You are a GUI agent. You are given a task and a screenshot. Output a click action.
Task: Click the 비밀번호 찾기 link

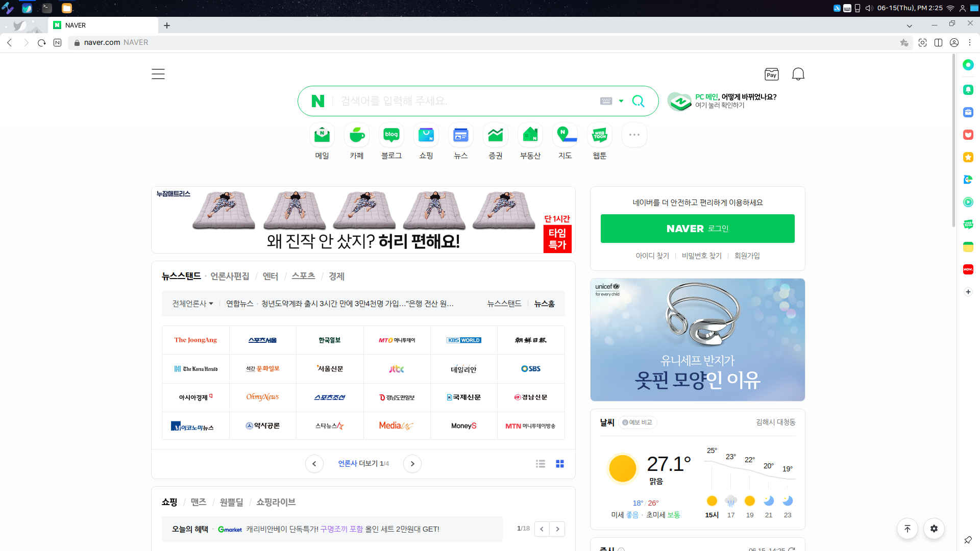(x=701, y=256)
